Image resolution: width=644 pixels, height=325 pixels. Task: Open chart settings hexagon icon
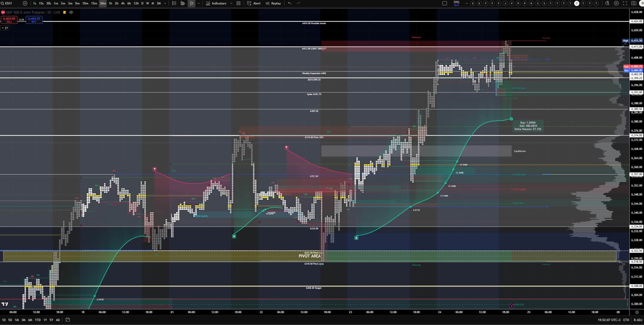[x=616, y=3]
